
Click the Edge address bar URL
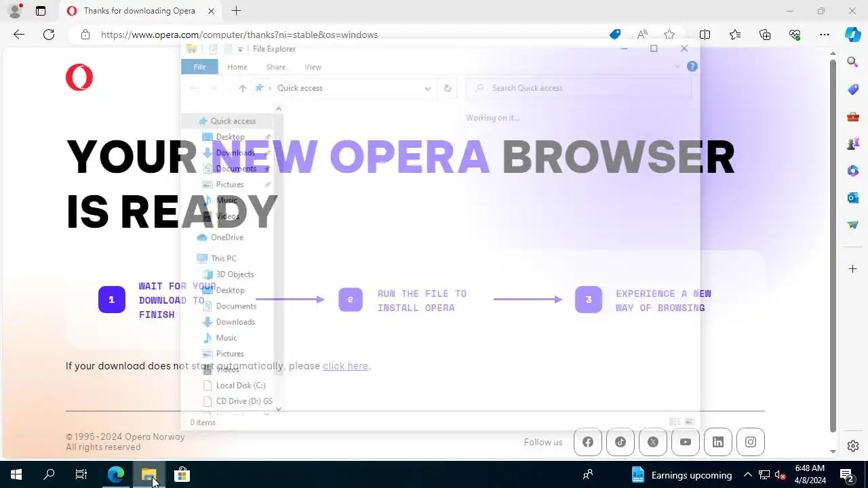[239, 35]
